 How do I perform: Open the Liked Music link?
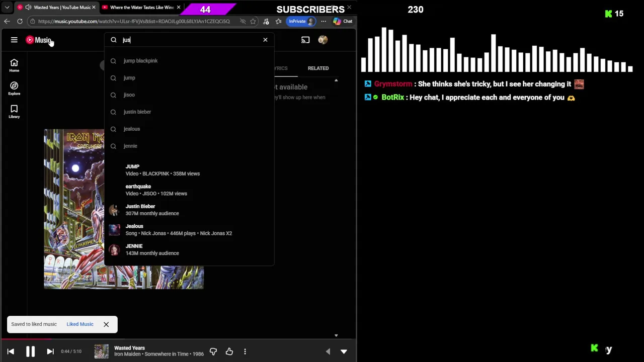point(80,324)
